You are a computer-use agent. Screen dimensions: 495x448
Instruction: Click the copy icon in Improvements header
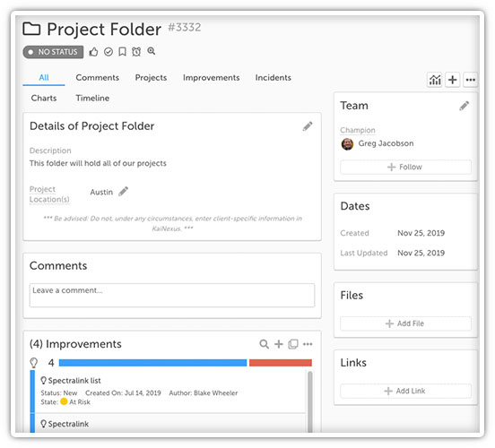tap(293, 344)
